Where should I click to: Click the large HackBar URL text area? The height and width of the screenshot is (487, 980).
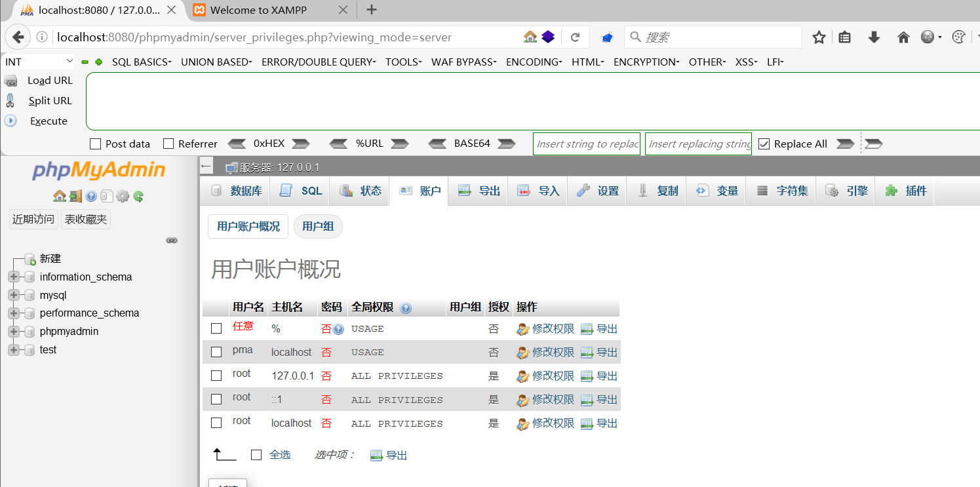point(533,101)
